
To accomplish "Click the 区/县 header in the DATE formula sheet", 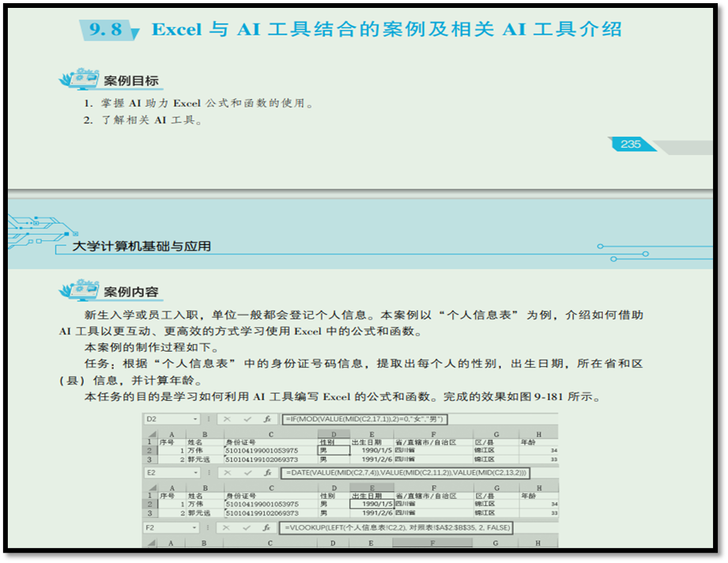I will pos(485,496).
